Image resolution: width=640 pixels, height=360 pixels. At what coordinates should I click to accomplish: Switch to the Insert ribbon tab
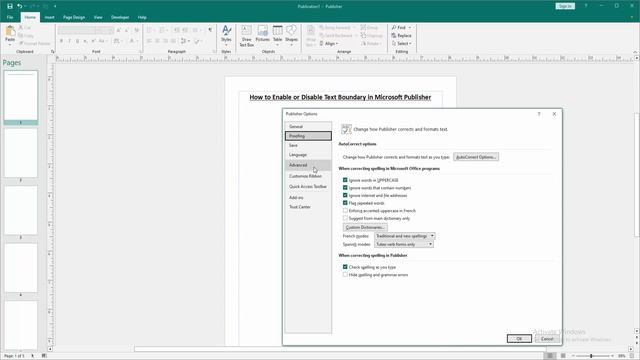49,17
